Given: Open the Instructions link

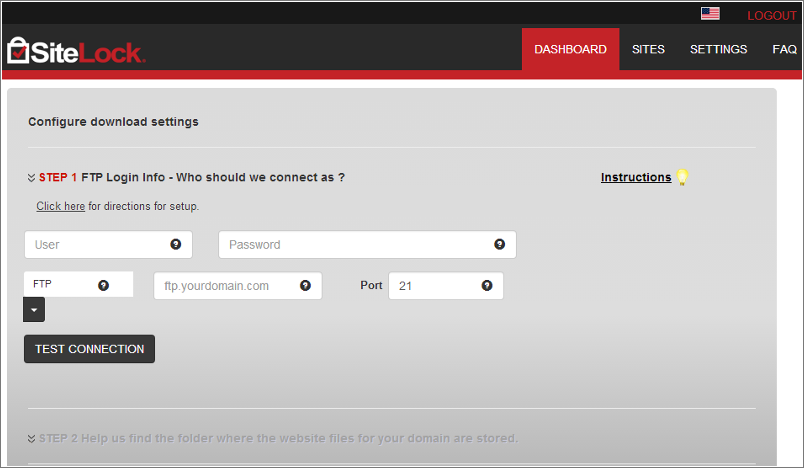Looking at the screenshot, I should (x=635, y=177).
